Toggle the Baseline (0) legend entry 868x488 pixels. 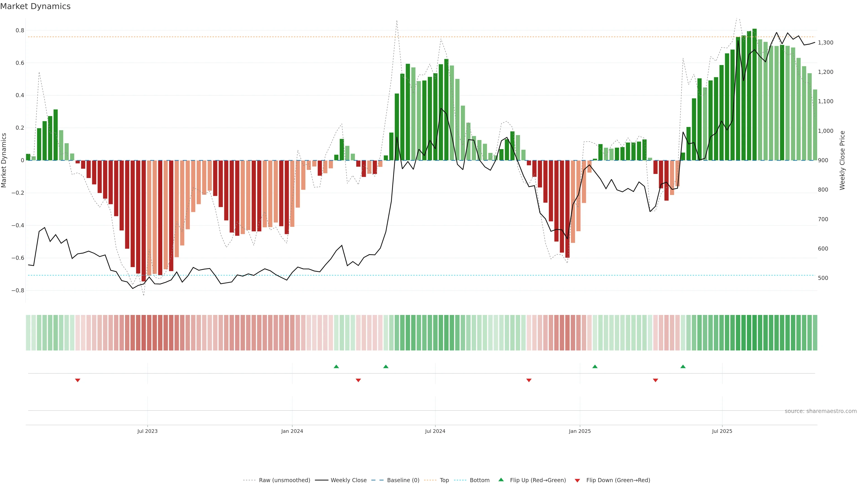(403, 480)
